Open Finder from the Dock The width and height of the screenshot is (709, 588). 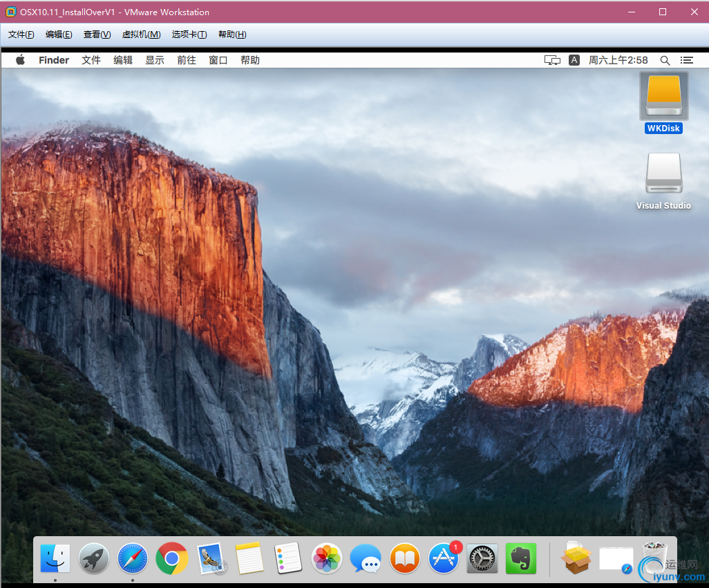[x=55, y=558]
